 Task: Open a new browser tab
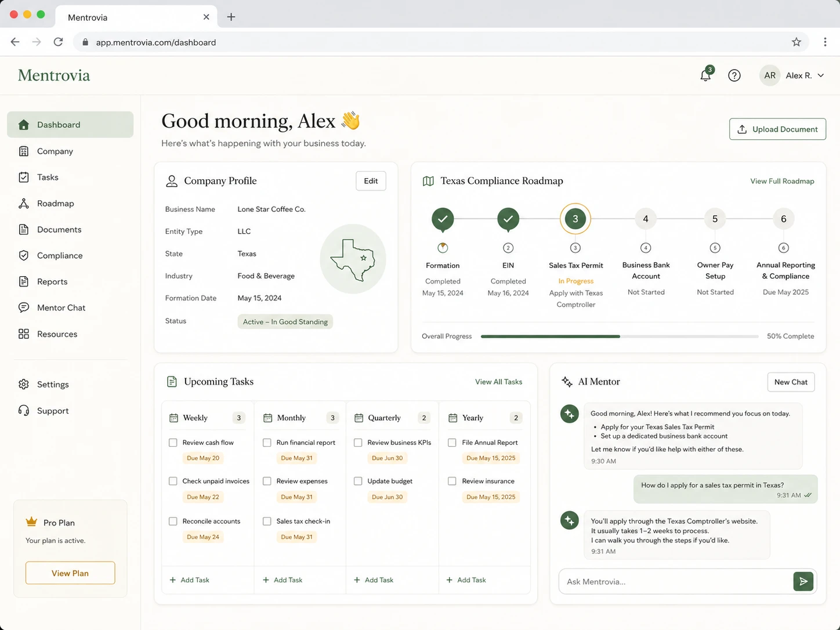(231, 17)
